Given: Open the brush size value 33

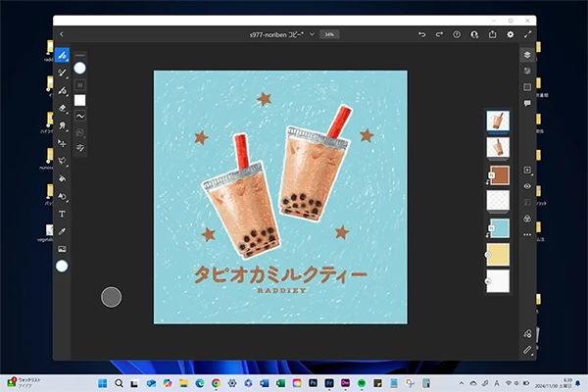Looking at the screenshot, I should [x=80, y=85].
